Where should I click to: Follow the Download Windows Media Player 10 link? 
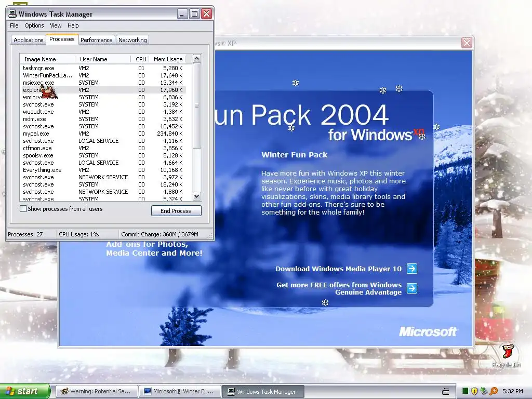click(x=338, y=269)
